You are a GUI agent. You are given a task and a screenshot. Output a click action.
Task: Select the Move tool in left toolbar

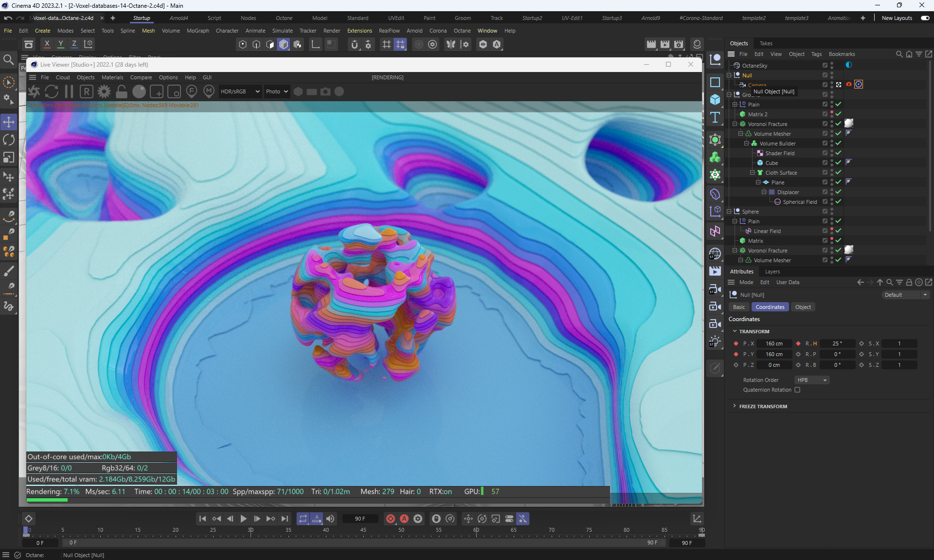pos(9,122)
